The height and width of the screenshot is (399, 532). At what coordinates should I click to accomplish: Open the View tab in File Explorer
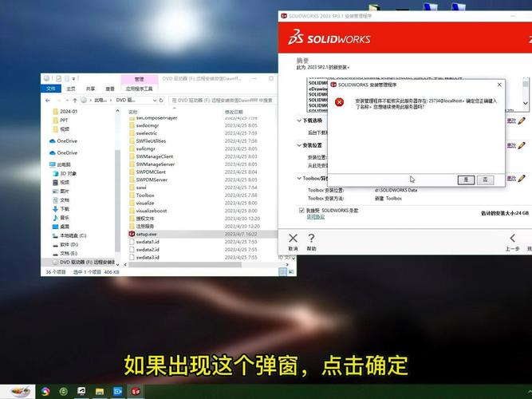(110, 89)
